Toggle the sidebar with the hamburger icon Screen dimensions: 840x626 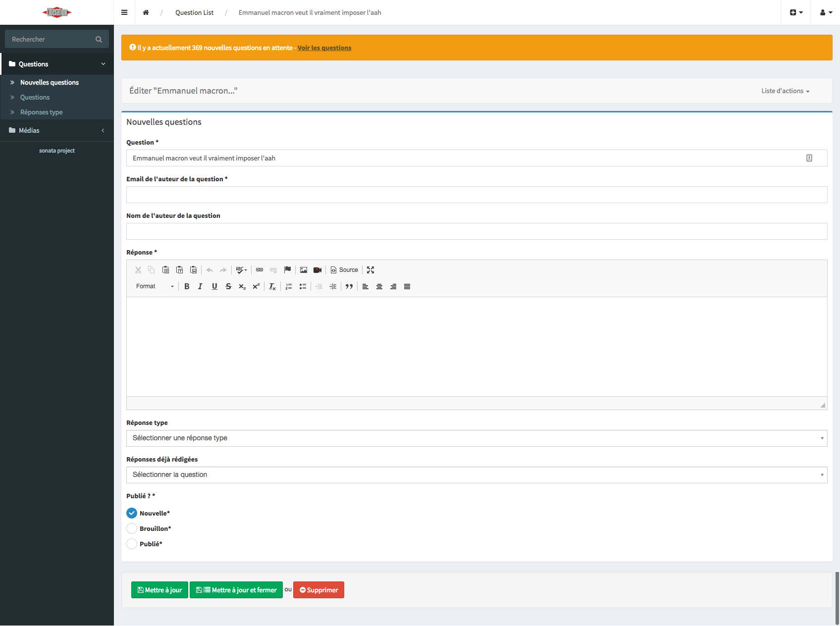[124, 12]
